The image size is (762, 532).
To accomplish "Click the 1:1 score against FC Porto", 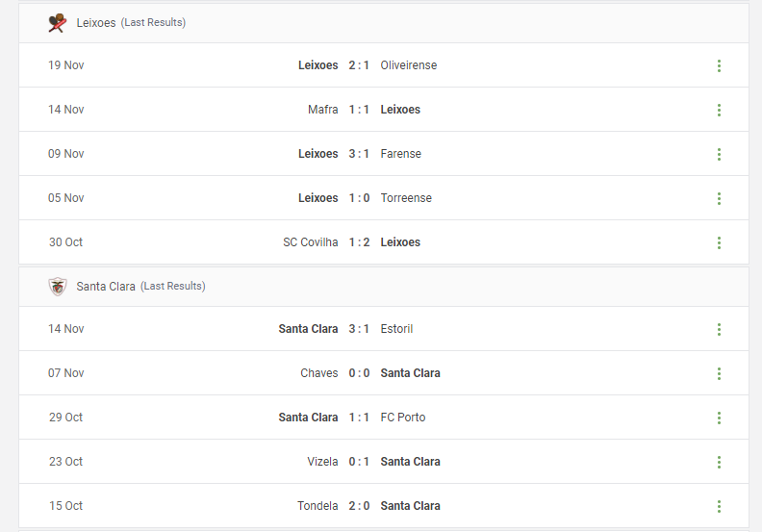I will (359, 418).
